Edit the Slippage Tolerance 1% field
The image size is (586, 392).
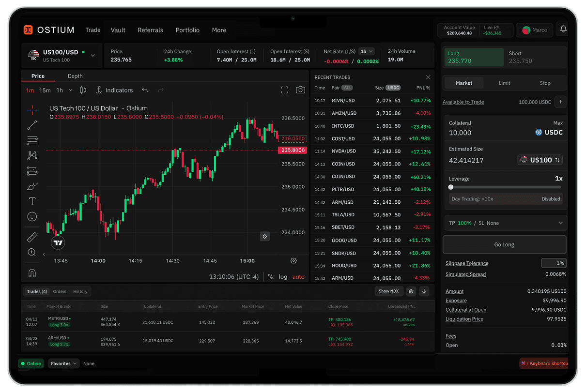point(554,263)
